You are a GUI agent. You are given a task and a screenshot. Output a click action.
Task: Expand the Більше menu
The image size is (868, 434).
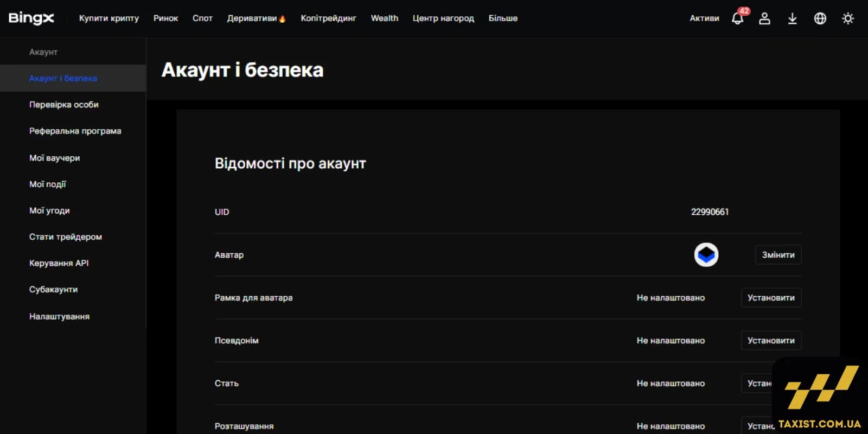click(503, 18)
